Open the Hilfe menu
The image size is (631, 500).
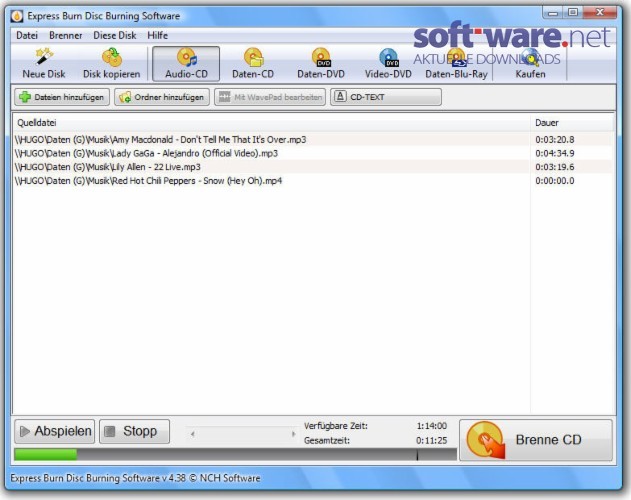pos(157,35)
